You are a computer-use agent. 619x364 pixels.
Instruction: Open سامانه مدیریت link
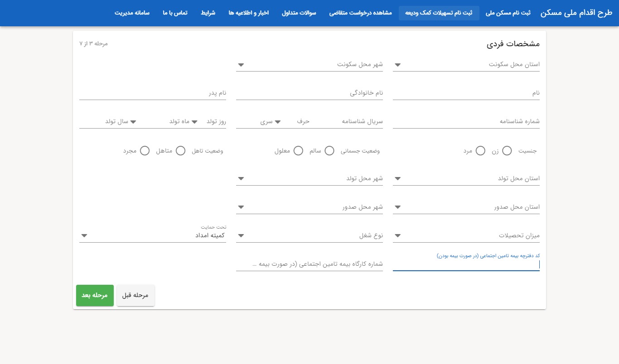pos(132,13)
